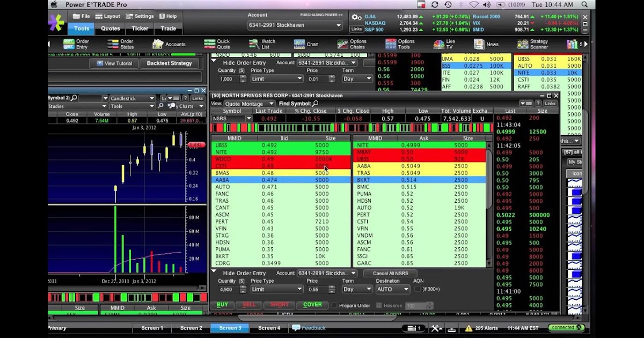
Task: Open the Order Entry tool
Action: (x=76, y=44)
